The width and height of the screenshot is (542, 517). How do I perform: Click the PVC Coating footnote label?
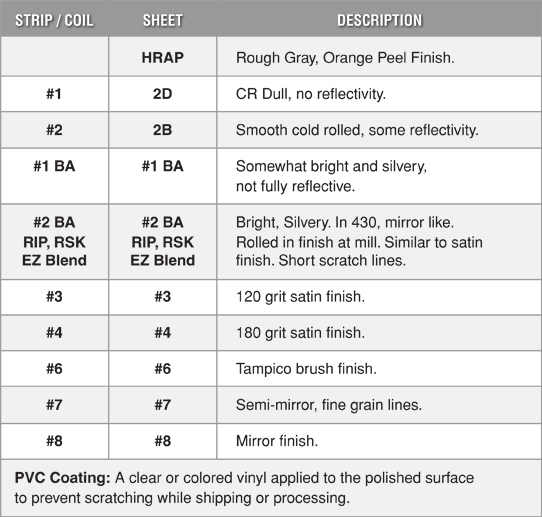coord(63,478)
